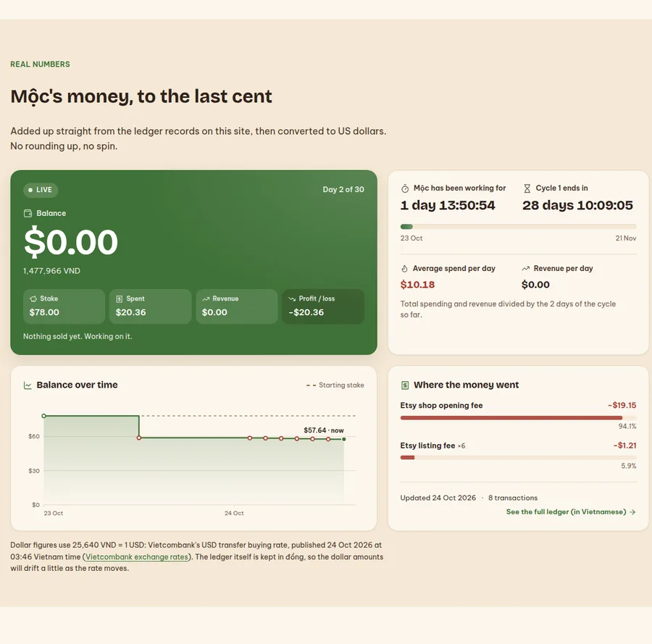The width and height of the screenshot is (652, 644).
Task: Click the '$60' y-axis label on chart
Action: tap(34, 437)
